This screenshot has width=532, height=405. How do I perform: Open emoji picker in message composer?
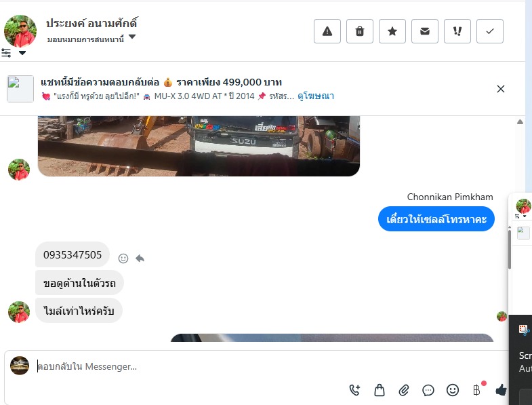(453, 390)
